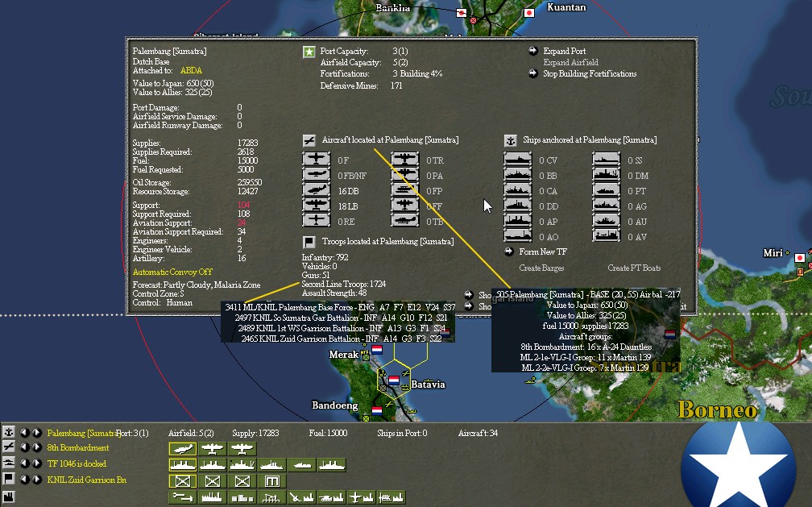Go to previous air group from 8th Bombardment
Screen dimensions: 812x507
point(24,447)
